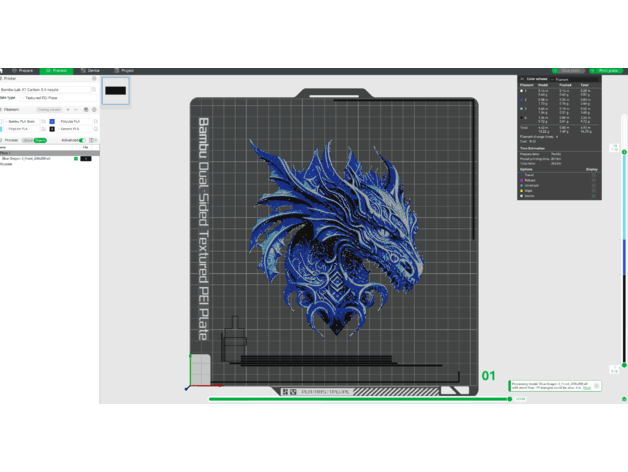Click the home icon in top bar
This screenshot has width=628, height=472.
(x=2, y=71)
